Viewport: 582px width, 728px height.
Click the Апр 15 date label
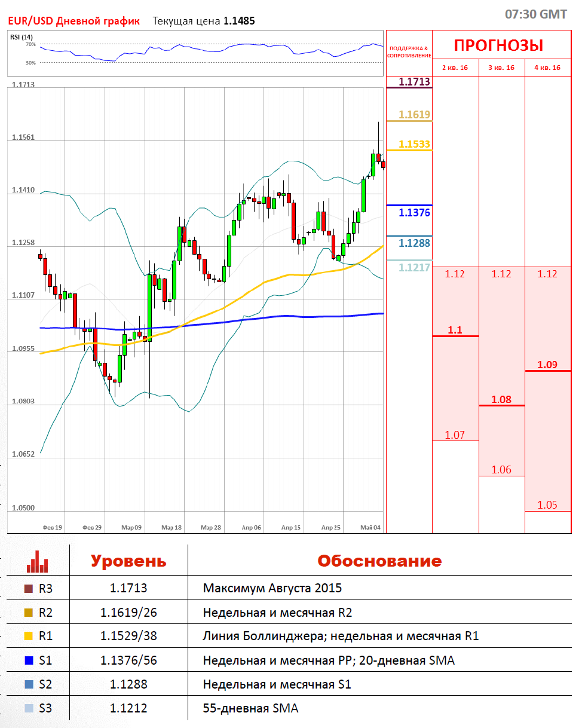click(x=291, y=528)
